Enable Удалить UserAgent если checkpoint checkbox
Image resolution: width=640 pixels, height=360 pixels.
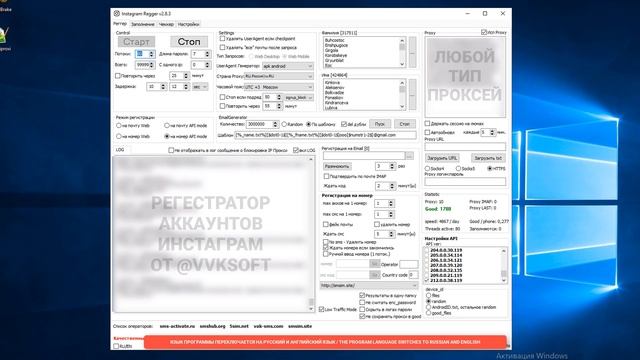[x=222, y=38]
